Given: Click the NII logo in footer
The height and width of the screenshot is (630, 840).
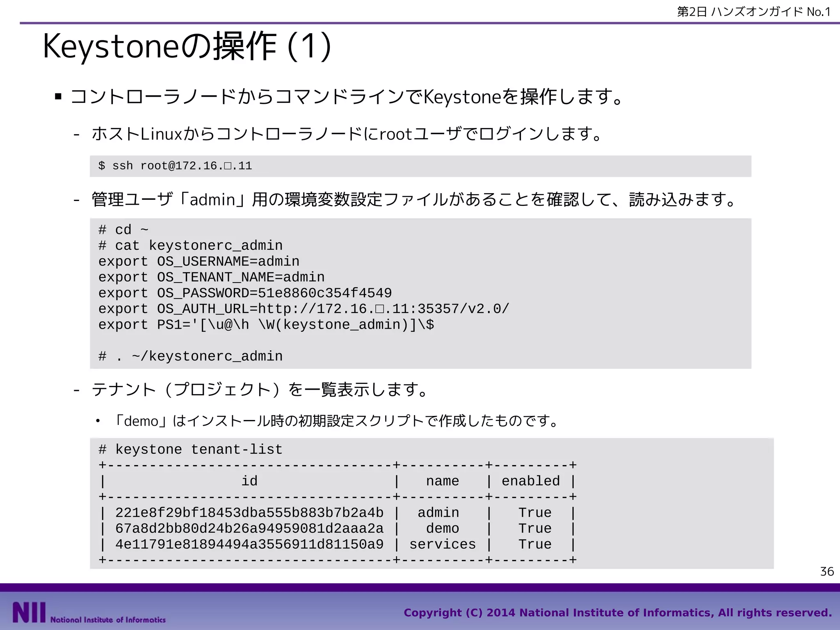Looking at the screenshot, I should tap(89, 613).
